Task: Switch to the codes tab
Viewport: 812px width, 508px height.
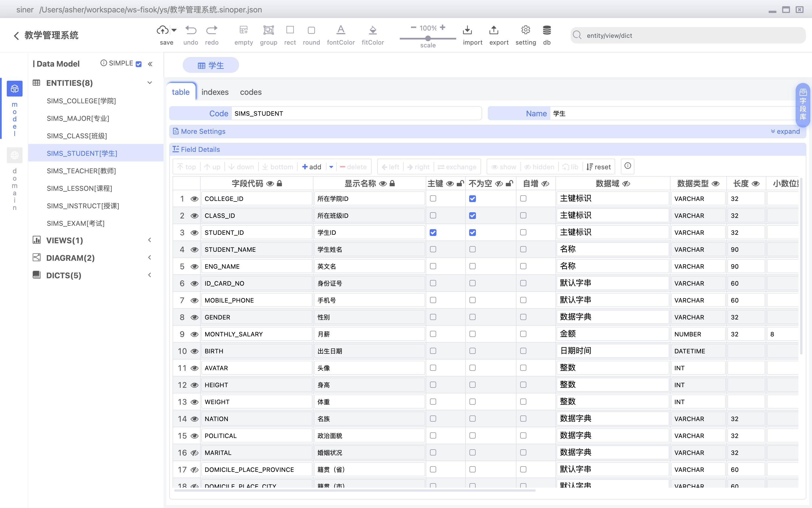Action: pos(251,92)
